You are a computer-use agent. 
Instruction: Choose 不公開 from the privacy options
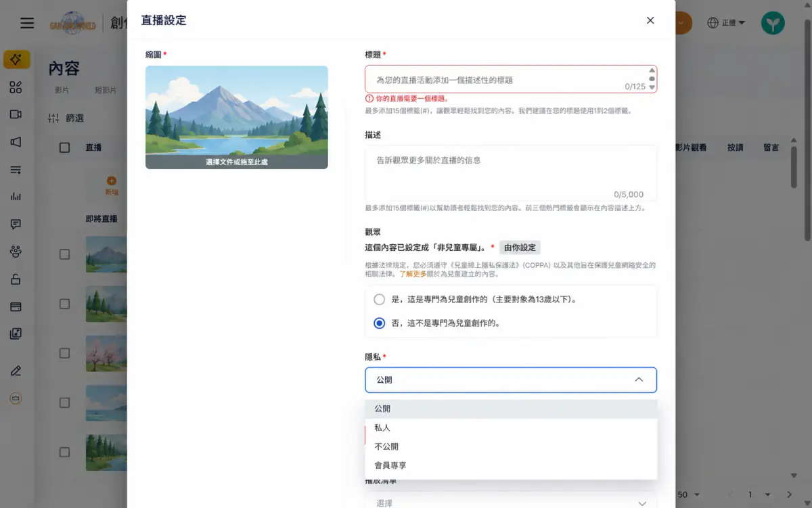511,447
